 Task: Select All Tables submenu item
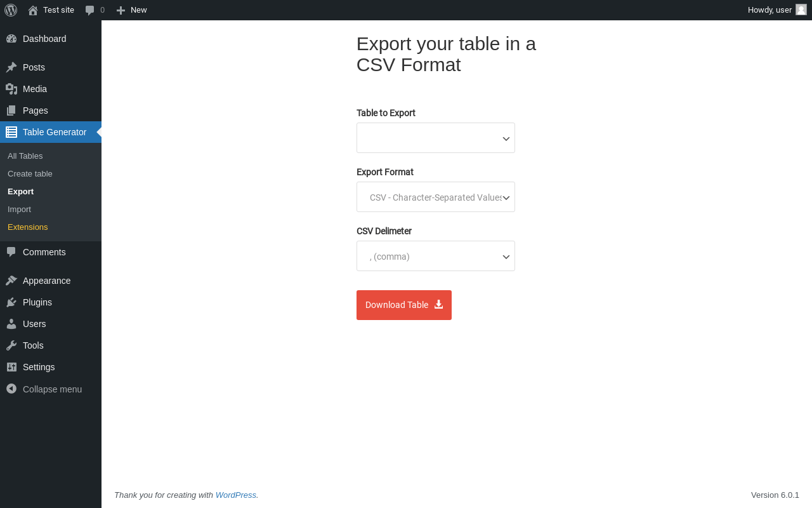25,156
